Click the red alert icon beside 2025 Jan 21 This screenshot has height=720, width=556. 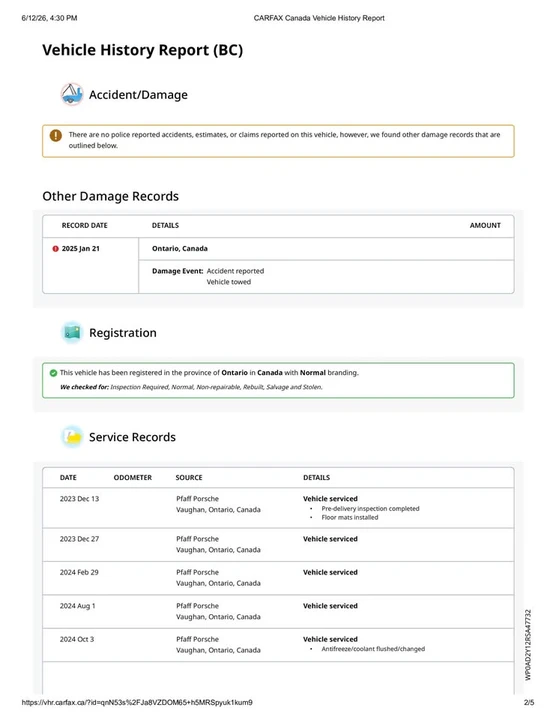56,248
